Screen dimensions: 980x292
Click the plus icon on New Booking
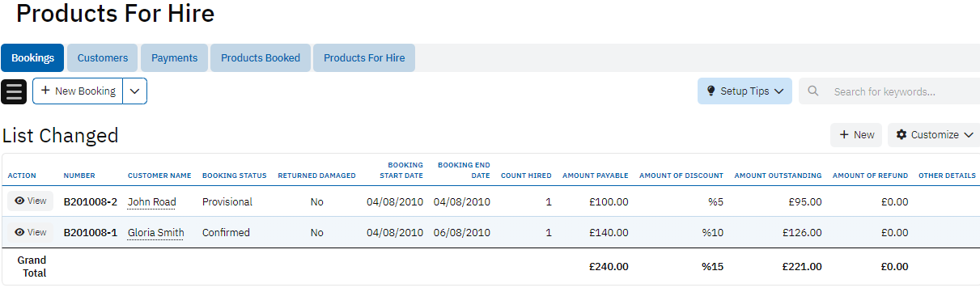(45, 91)
